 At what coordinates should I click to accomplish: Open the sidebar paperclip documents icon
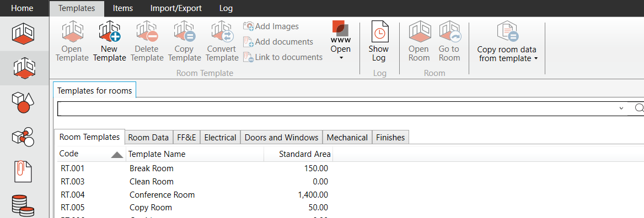[24, 171]
